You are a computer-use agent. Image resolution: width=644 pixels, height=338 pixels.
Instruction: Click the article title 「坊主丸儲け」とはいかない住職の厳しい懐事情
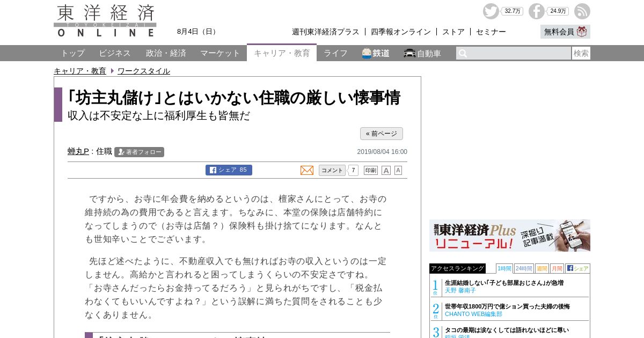tap(234, 98)
